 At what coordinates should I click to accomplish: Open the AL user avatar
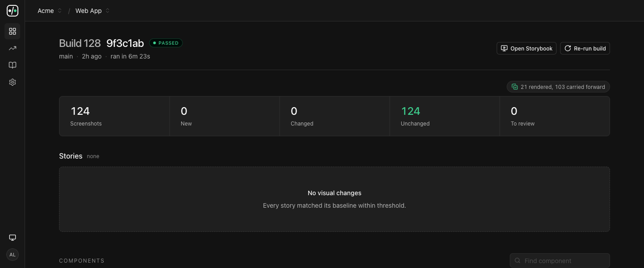click(13, 255)
